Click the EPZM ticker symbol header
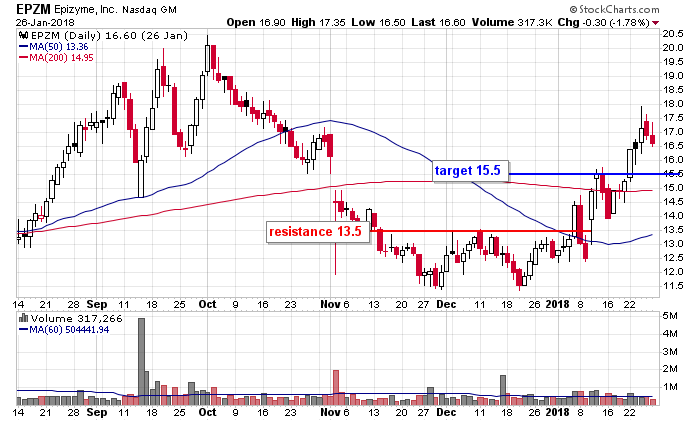The height and width of the screenshot is (421, 700). pyautogui.click(x=34, y=9)
